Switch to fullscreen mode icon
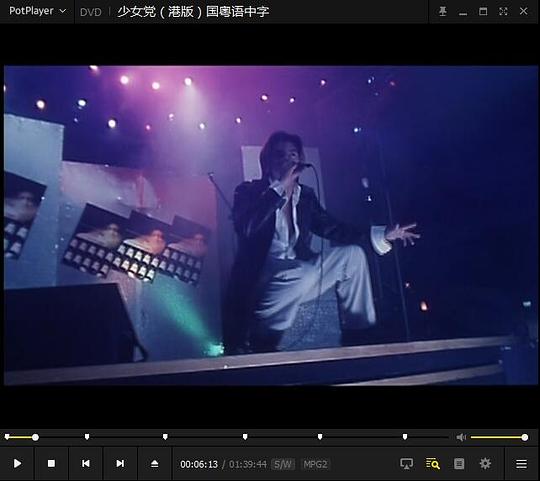 [x=503, y=11]
